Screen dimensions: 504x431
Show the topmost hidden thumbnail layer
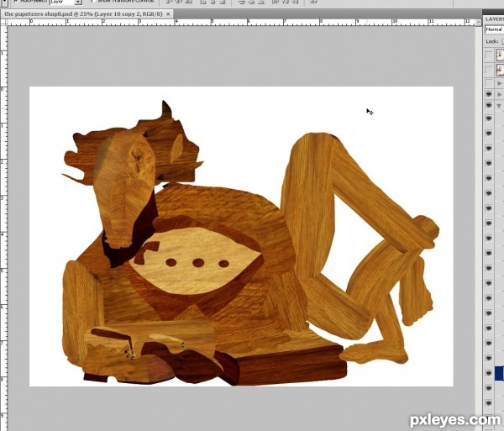point(489,55)
